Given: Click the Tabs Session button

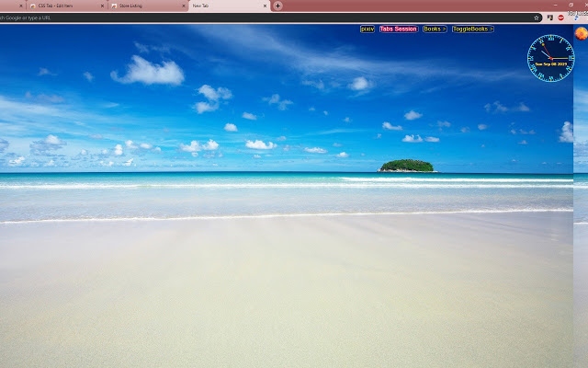Looking at the screenshot, I should (x=398, y=29).
